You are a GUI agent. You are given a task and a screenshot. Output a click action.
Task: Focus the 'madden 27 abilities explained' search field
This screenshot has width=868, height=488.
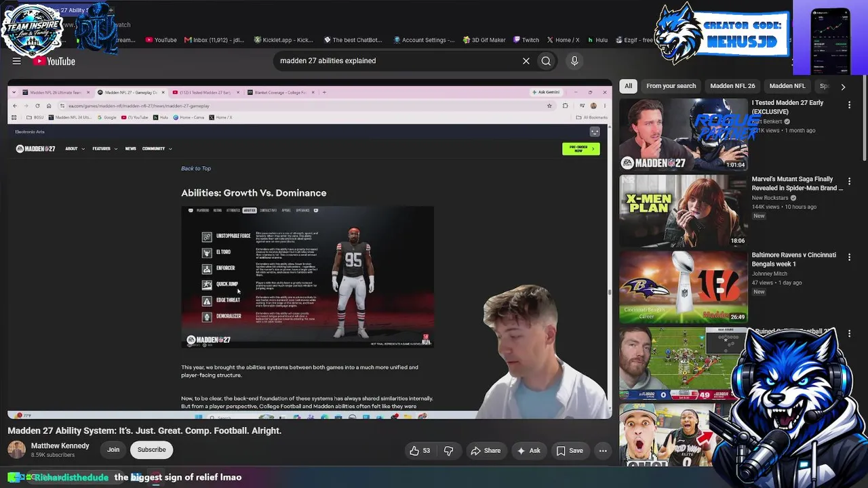pyautogui.click(x=397, y=61)
